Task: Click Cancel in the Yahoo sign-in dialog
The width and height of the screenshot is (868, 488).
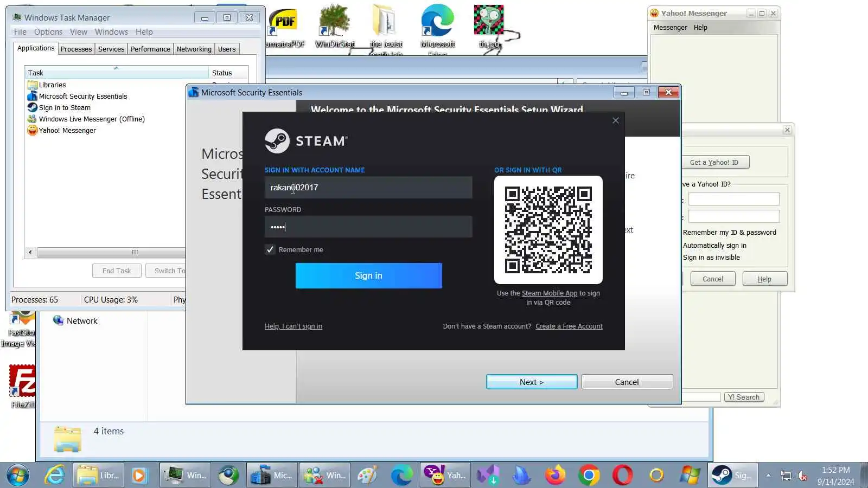Action: [x=713, y=279]
